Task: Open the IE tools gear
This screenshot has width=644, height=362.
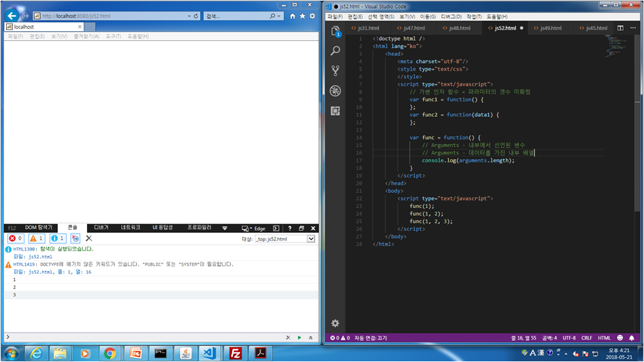Action: point(312,16)
